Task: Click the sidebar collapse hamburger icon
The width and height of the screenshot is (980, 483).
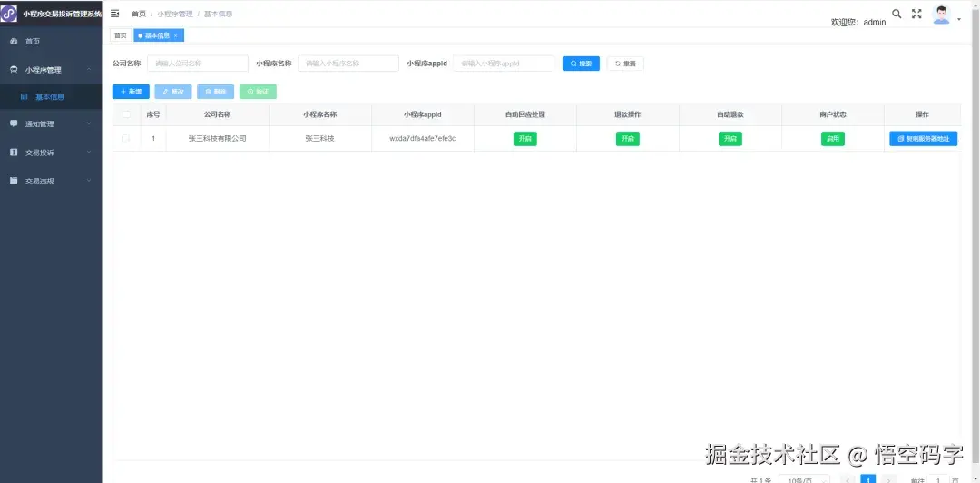Action: [x=115, y=14]
